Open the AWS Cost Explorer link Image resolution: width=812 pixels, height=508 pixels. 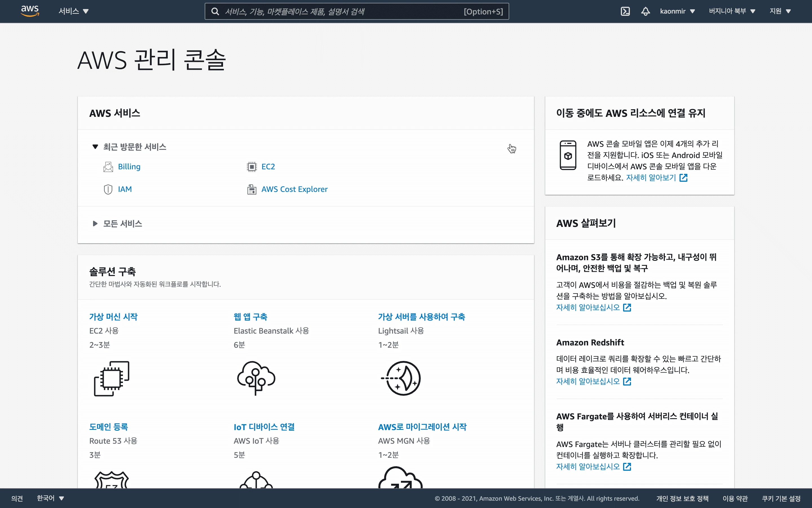click(x=294, y=189)
